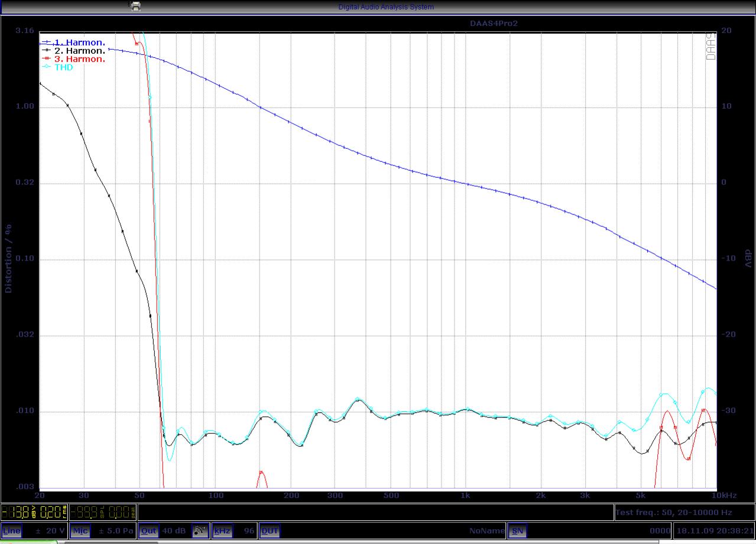Screen dimensions: 756x544
Task: Click the 3.16 distortion axis label
Action: point(25,30)
